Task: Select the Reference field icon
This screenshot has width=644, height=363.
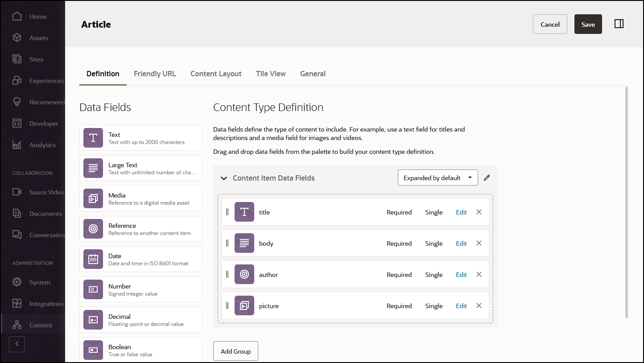Action: pos(93,229)
